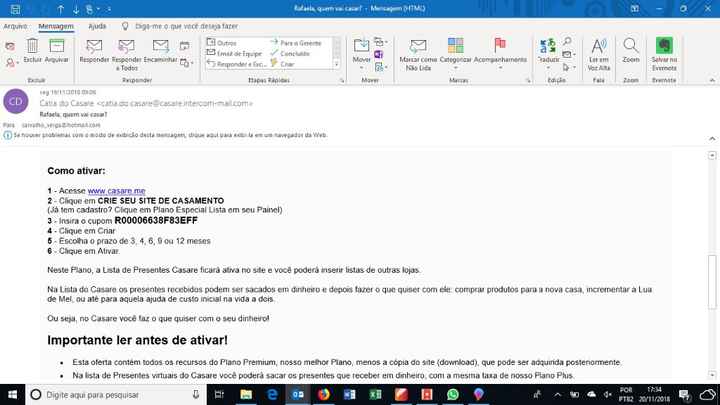
Task: Switch to the Mensagem tab
Action: 56,26
